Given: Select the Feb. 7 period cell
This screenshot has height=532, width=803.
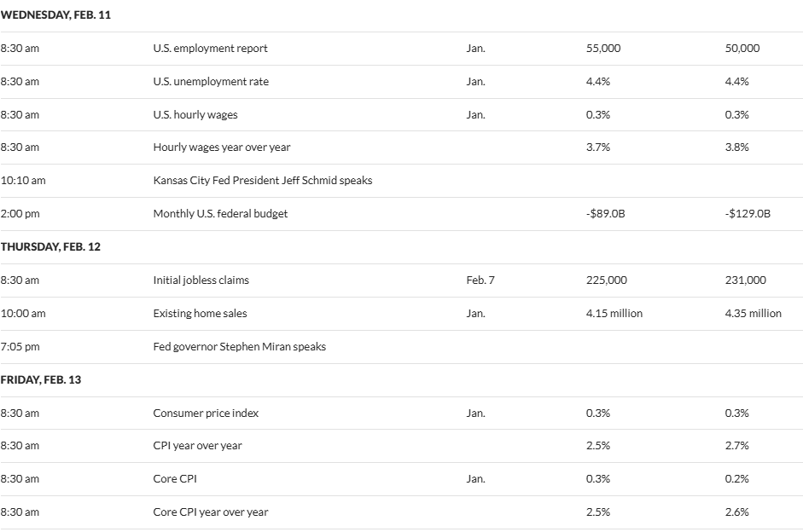Looking at the screenshot, I should point(480,280).
